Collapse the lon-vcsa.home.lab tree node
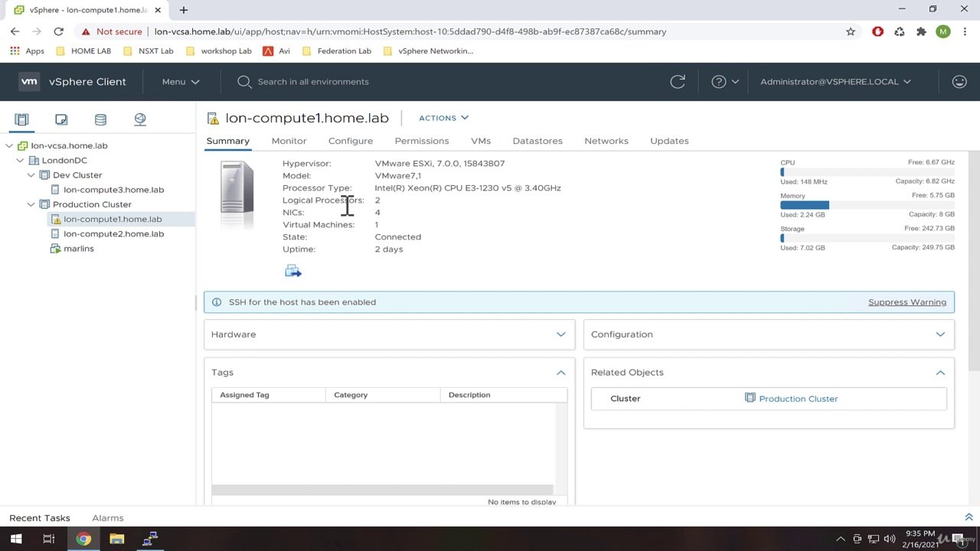Screen dimensions: 980x551 coord(9,145)
